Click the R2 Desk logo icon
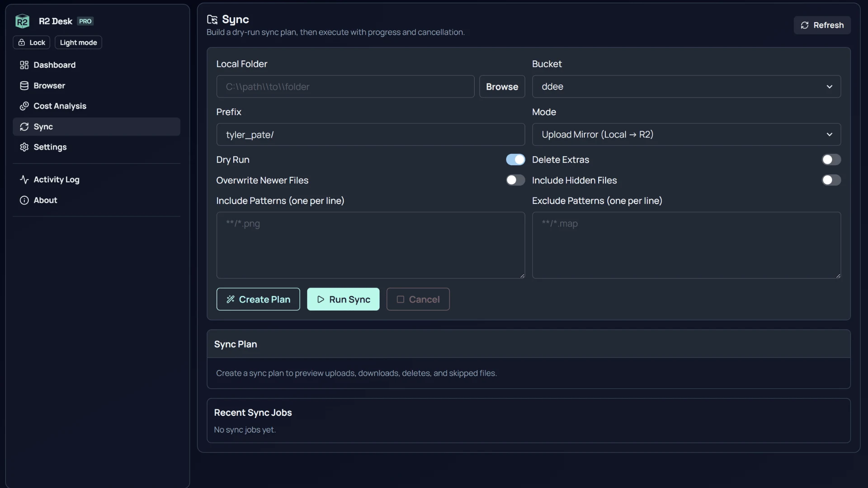Screen dimensions: 868x488 (22, 21)
